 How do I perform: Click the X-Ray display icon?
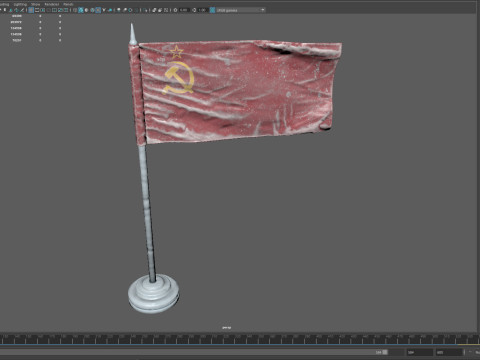[154, 10]
